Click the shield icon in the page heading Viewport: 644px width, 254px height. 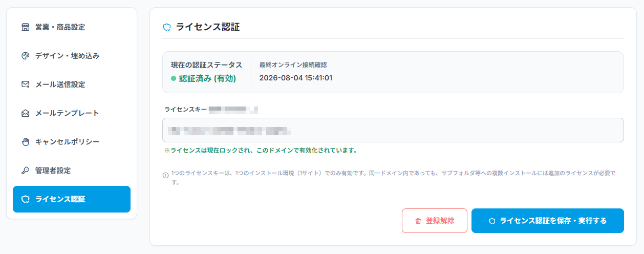pyautogui.click(x=166, y=27)
